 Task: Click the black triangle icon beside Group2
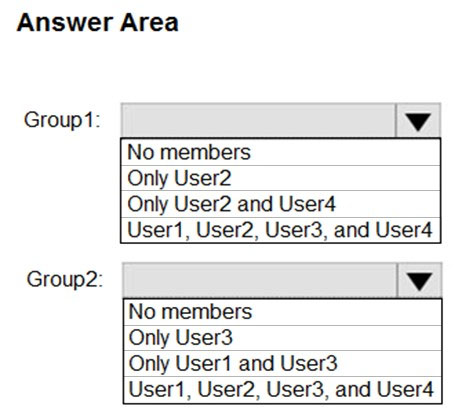419,281
